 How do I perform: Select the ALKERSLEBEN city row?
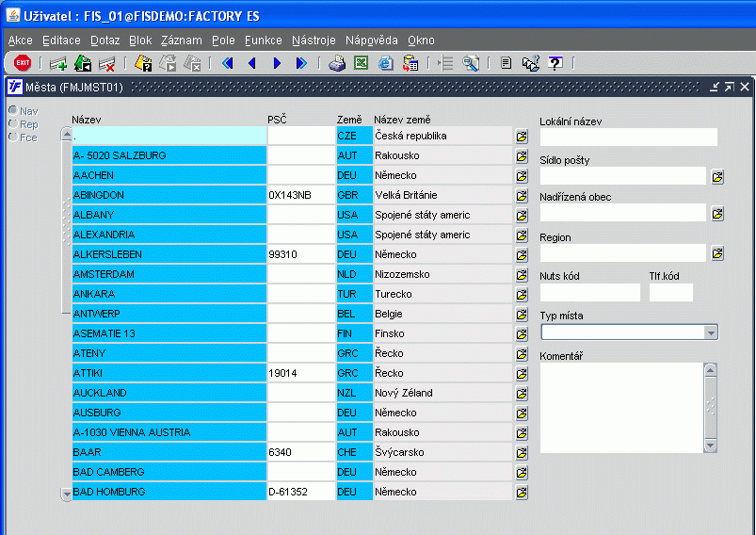[x=169, y=254]
